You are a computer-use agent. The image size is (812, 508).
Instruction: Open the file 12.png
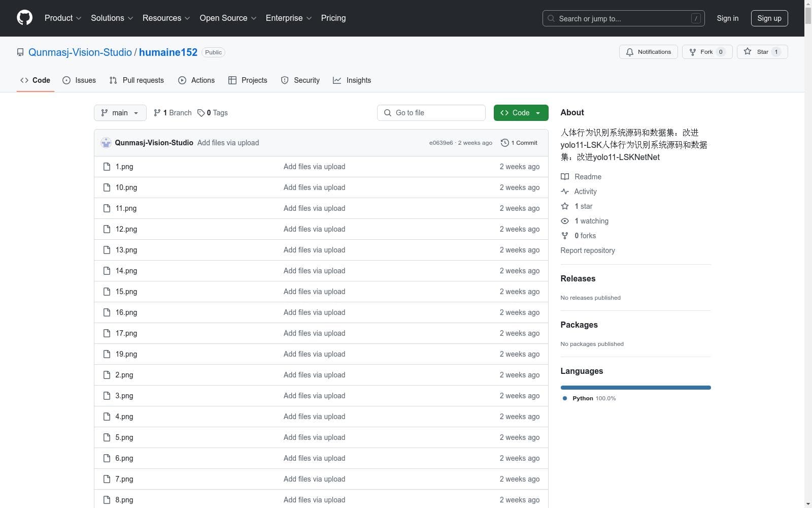[x=126, y=229]
